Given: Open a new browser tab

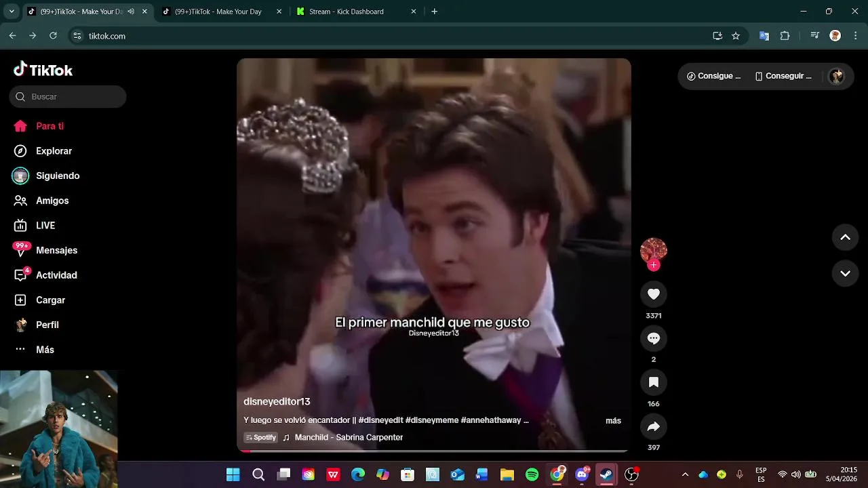Looking at the screenshot, I should (x=435, y=12).
